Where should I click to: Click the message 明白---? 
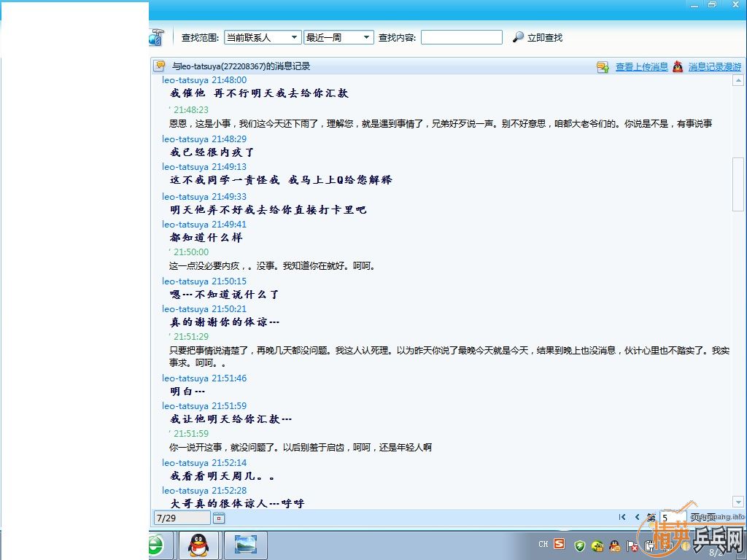[187, 392]
